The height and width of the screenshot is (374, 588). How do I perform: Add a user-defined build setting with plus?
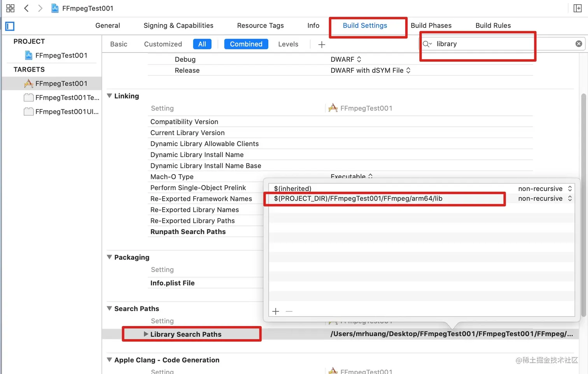tap(322, 44)
